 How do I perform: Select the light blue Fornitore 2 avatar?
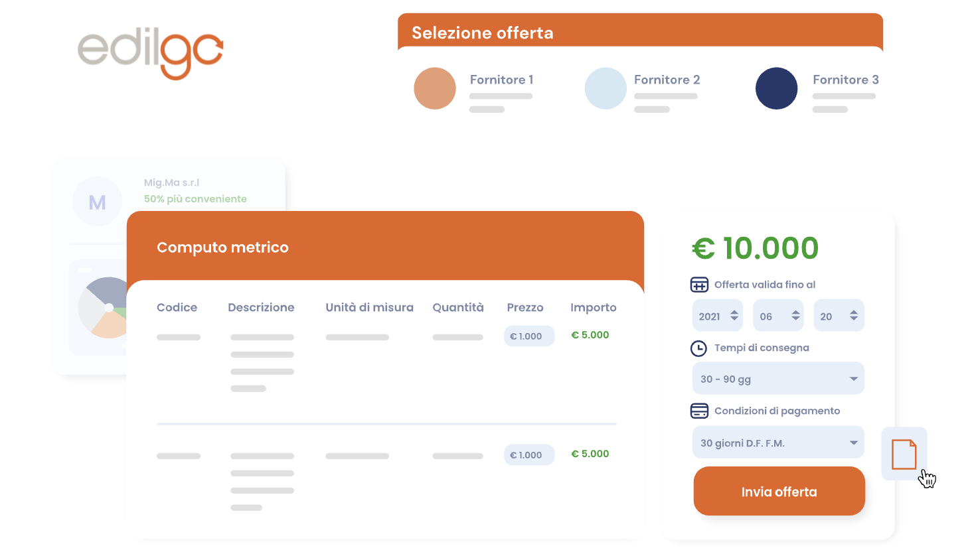[606, 88]
